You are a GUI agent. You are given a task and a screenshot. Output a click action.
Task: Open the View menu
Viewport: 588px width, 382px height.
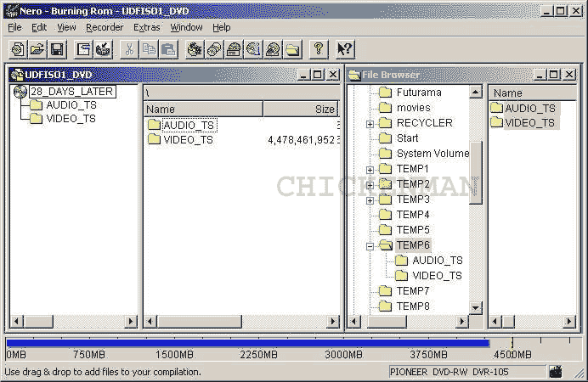(66, 27)
